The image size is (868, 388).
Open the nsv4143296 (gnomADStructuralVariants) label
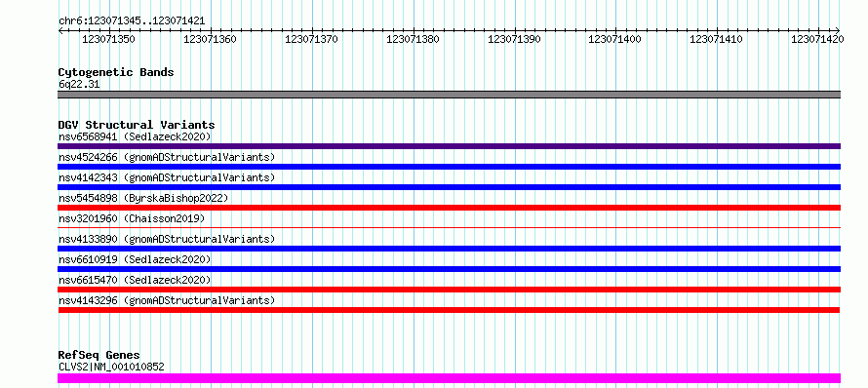pos(167,300)
